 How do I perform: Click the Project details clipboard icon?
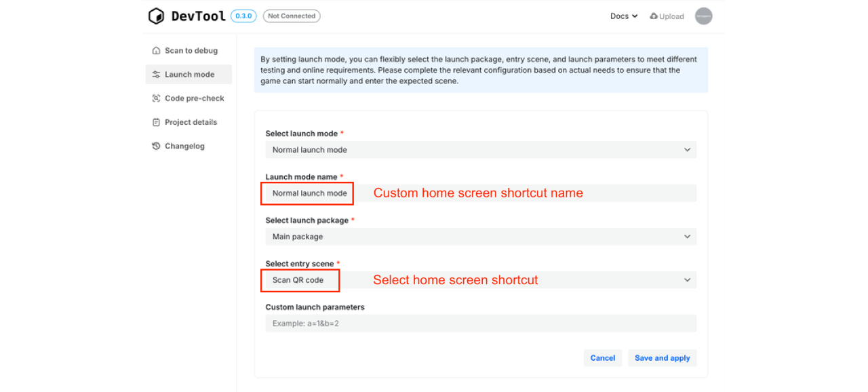coord(157,122)
